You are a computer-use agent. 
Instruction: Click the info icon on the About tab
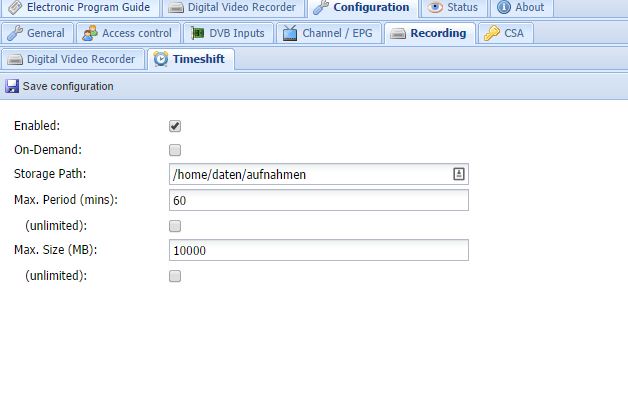pyautogui.click(x=504, y=7)
